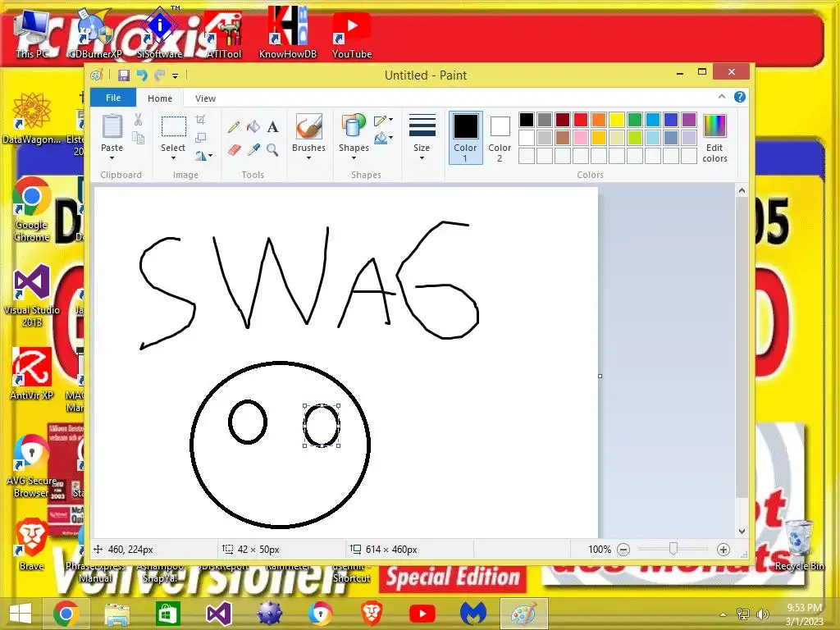This screenshot has width=840, height=630.
Task: Click the Undo arrow in quick access toolbar
Action: tap(142, 75)
